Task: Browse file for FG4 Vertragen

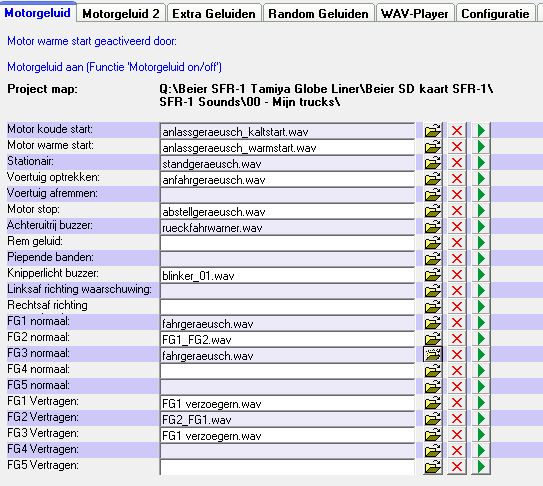Action: 433,450
